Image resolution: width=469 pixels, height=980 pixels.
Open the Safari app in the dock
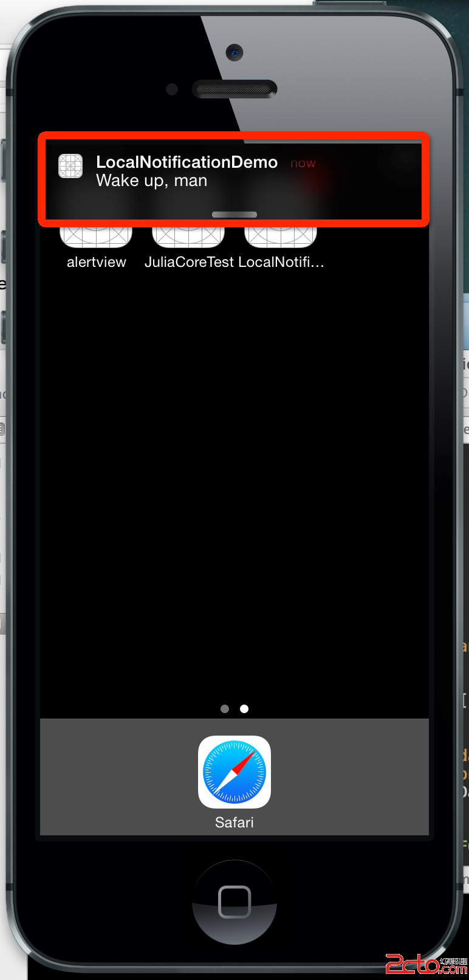[235, 772]
